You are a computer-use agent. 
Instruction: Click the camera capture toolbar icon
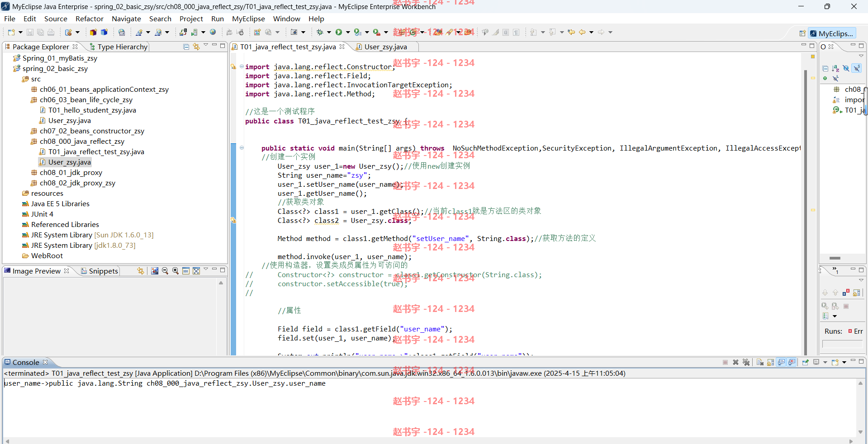[x=294, y=32]
